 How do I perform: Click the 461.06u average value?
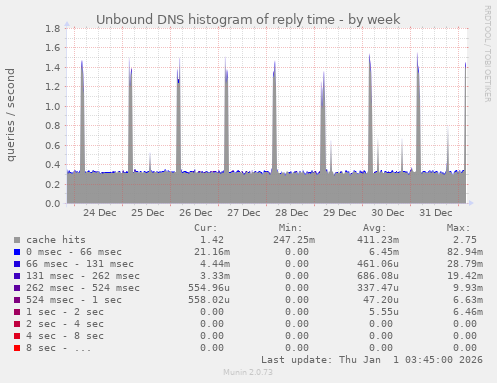[378, 264]
